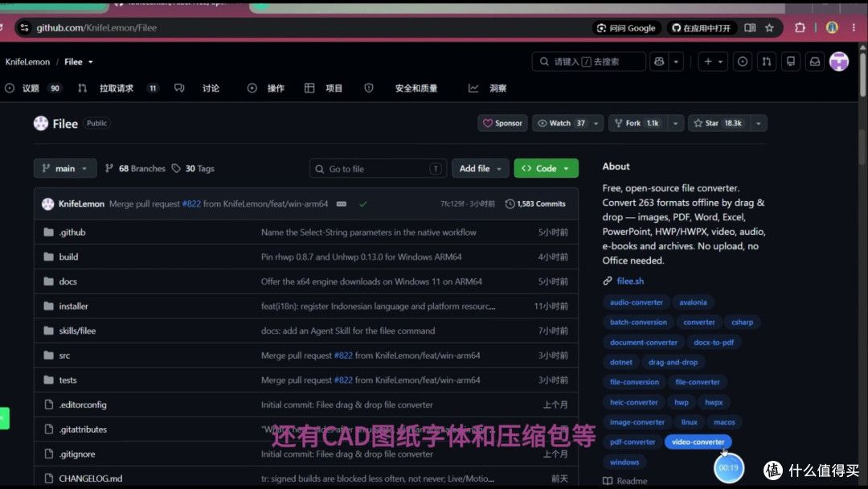Open the browser reading mode icon
Viewport: 868px width, 489px height.
coord(750,27)
